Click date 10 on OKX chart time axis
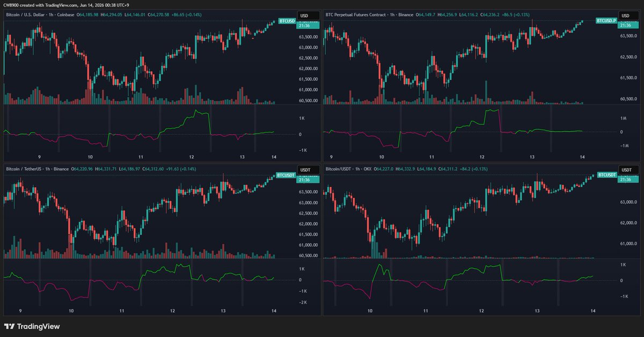This screenshot has width=644, height=337. tap(370, 311)
